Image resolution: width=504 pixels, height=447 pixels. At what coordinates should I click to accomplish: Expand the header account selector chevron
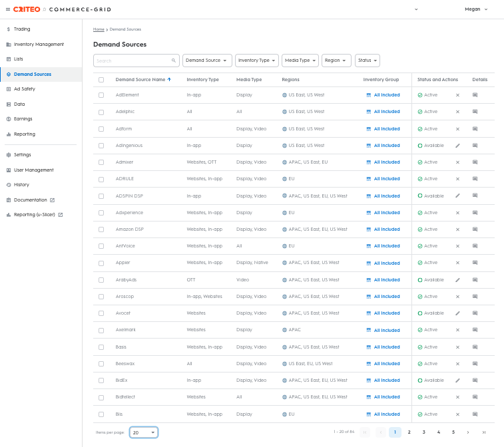416,9
